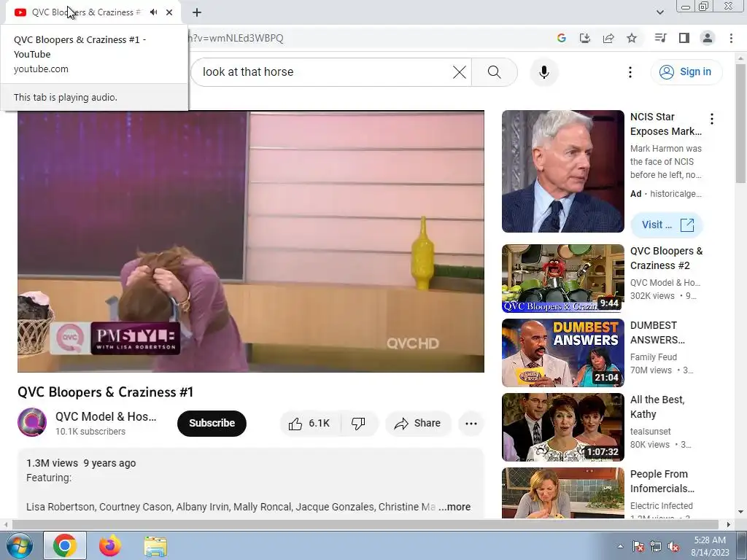Close the QVC Bloopers tab
The height and width of the screenshot is (560, 747).
(169, 12)
